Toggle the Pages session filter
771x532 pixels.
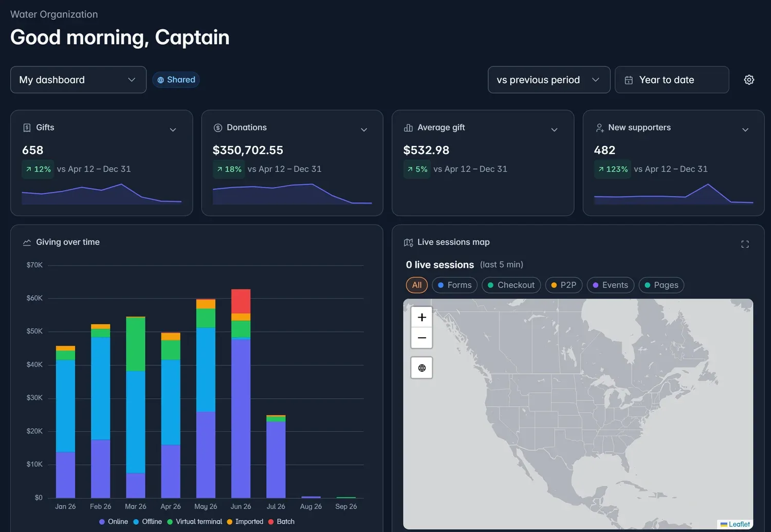pyautogui.click(x=661, y=285)
